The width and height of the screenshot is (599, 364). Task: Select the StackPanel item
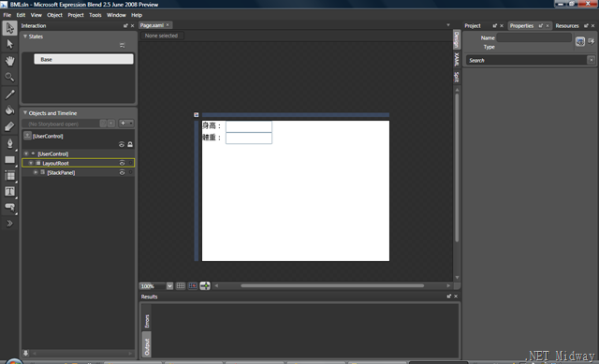pyautogui.click(x=61, y=172)
